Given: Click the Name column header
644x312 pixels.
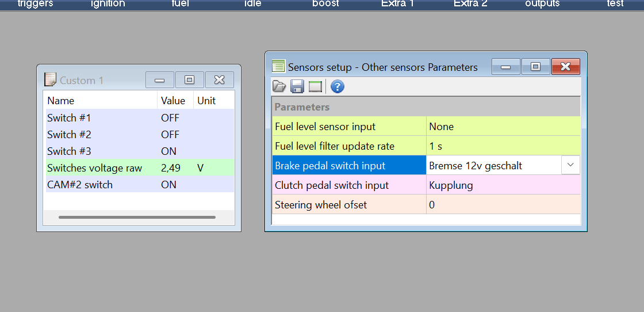Looking at the screenshot, I should pos(101,101).
